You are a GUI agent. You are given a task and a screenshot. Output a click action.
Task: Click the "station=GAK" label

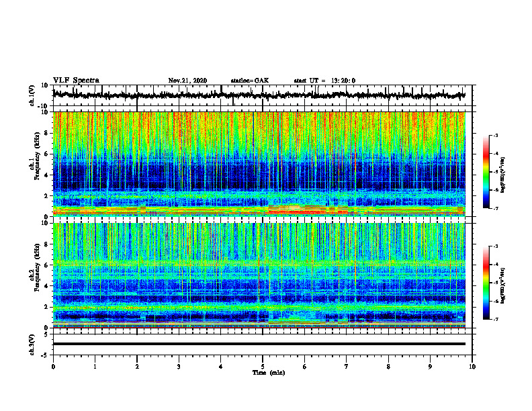tap(250, 81)
